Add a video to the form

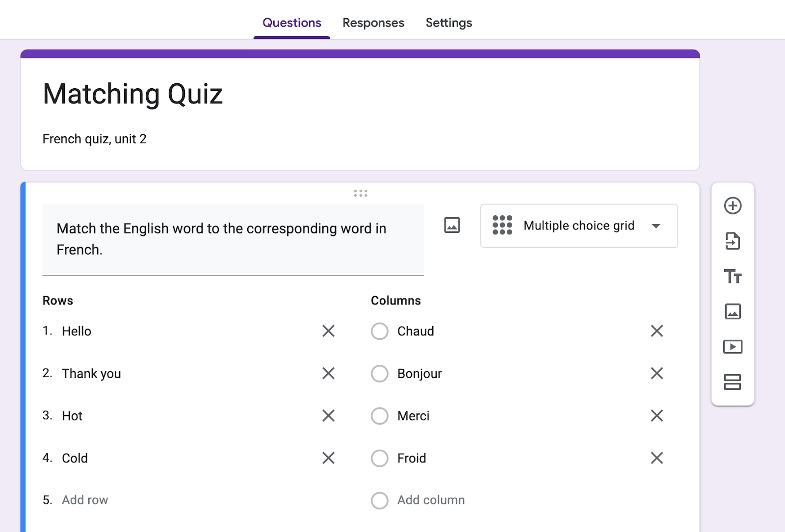[x=733, y=347]
